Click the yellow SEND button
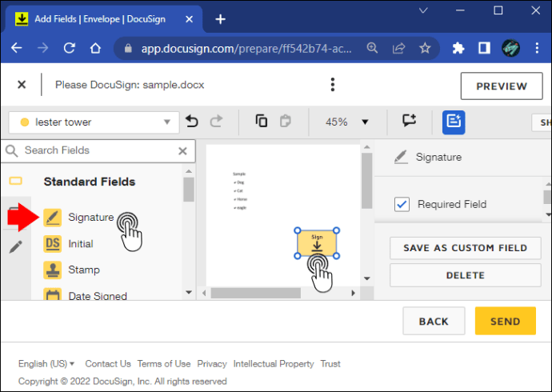 pos(505,321)
